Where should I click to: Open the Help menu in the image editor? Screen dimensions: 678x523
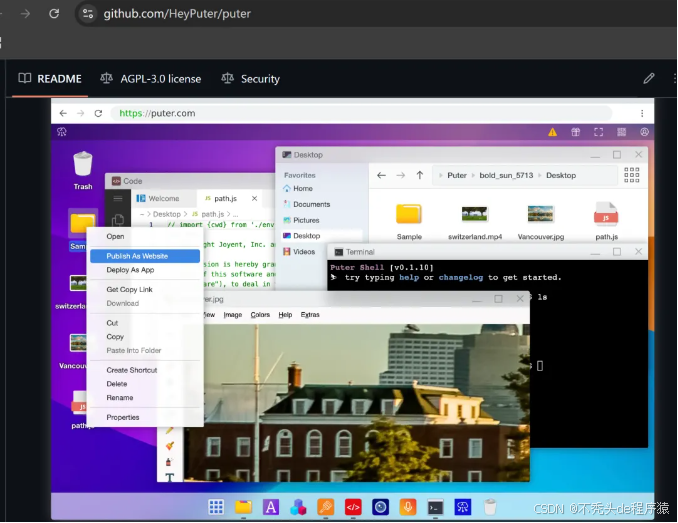point(285,315)
